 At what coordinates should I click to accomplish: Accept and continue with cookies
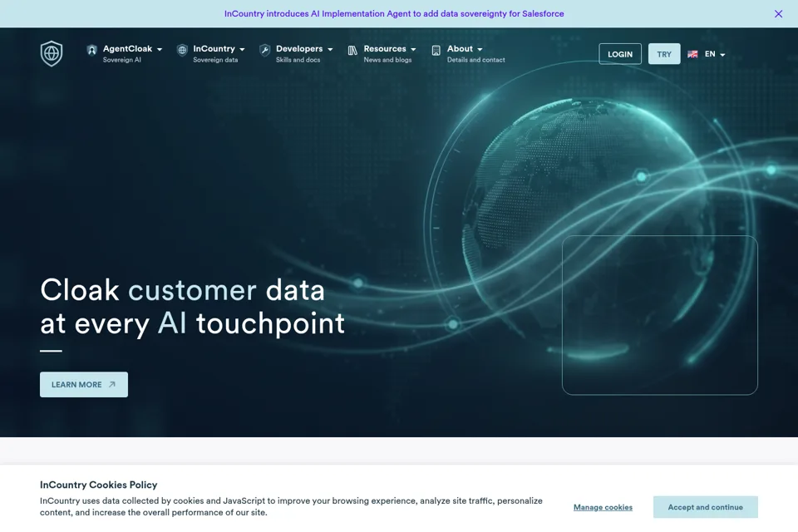point(706,507)
